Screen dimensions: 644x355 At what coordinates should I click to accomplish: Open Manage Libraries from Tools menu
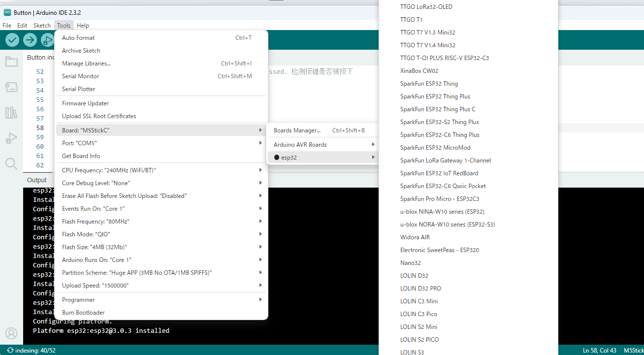pyautogui.click(x=161, y=64)
